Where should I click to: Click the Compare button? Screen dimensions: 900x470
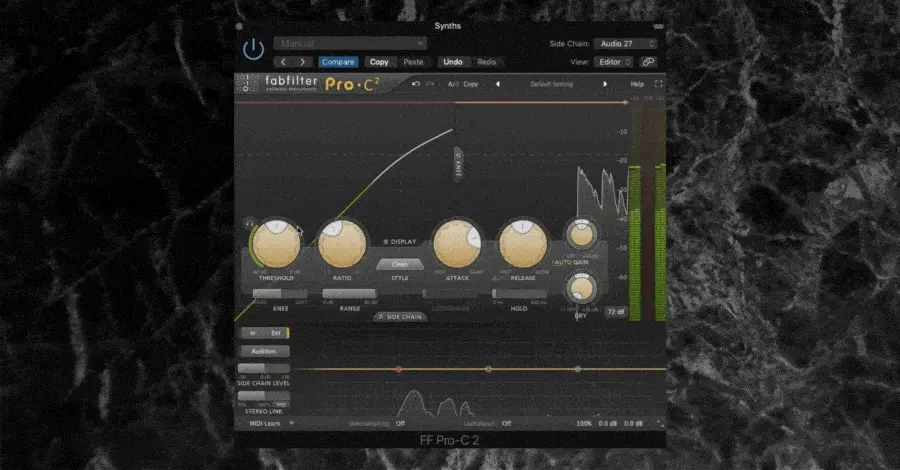338,62
